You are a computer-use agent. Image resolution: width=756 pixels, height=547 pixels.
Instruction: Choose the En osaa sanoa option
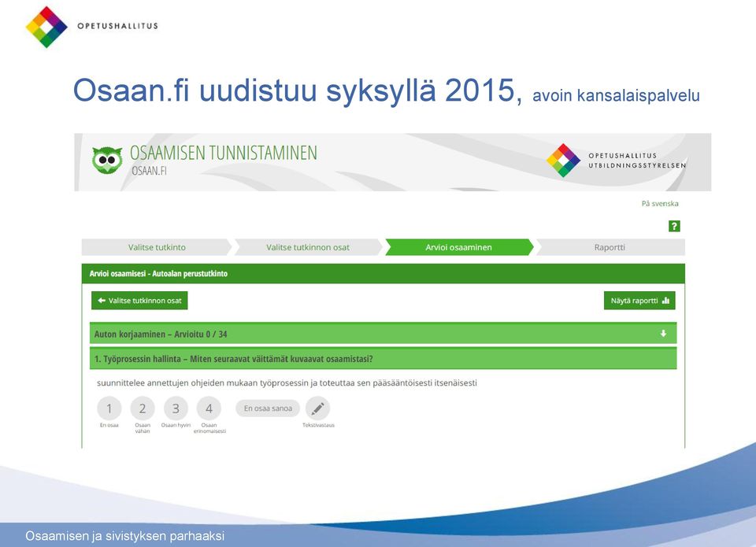[x=268, y=408]
